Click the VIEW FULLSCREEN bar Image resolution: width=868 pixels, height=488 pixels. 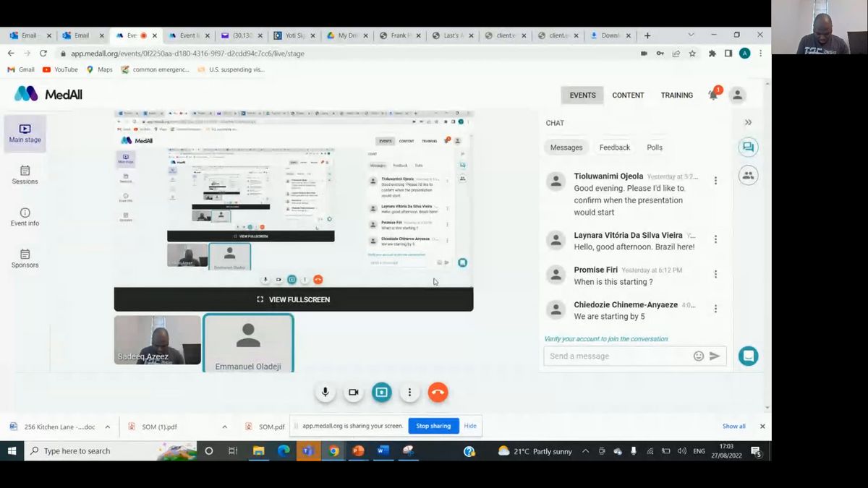tap(294, 299)
